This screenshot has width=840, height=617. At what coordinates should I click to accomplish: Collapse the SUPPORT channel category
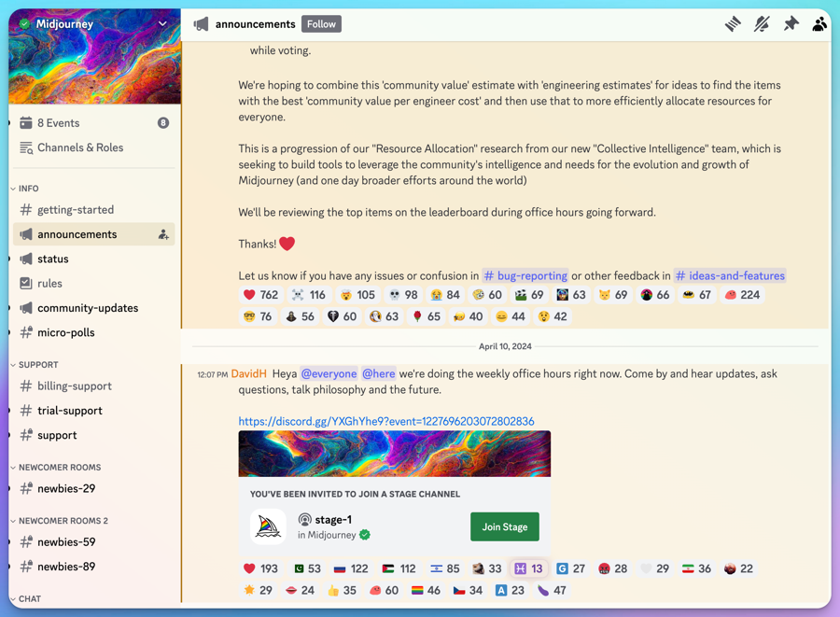point(37,365)
